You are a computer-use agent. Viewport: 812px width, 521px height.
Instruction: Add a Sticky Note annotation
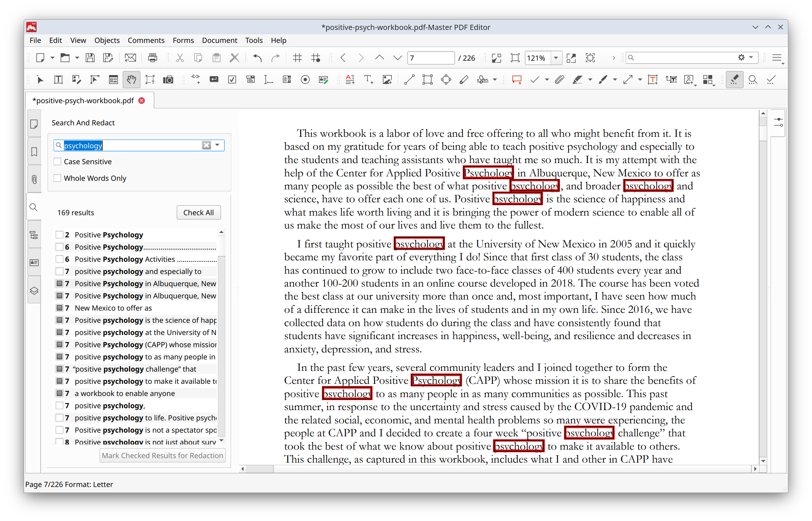pos(516,79)
